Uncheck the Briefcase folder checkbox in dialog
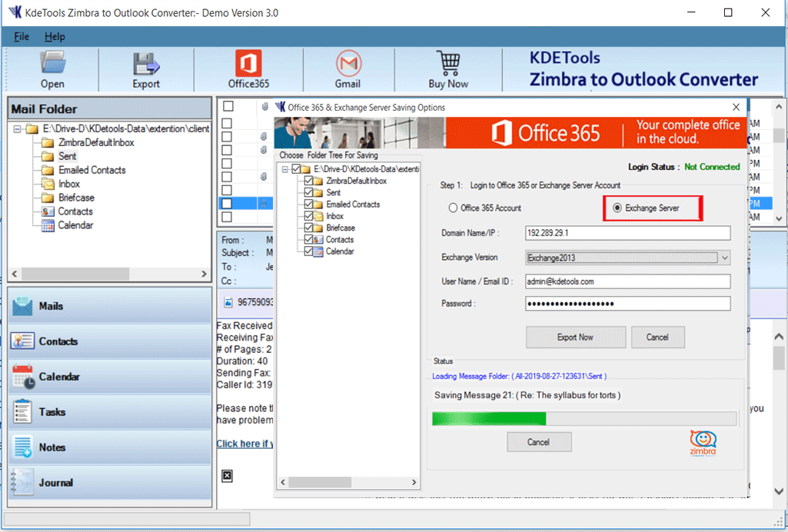Image resolution: width=788 pixels, height=532 pixels. coord(309,228)
